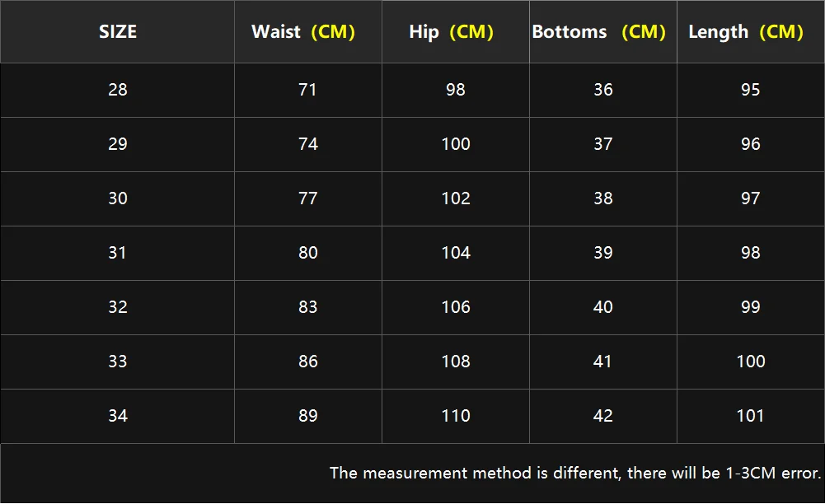Select the Waist (CM) column header
This screenshot has width=825, height=504.
click(303, 32)
